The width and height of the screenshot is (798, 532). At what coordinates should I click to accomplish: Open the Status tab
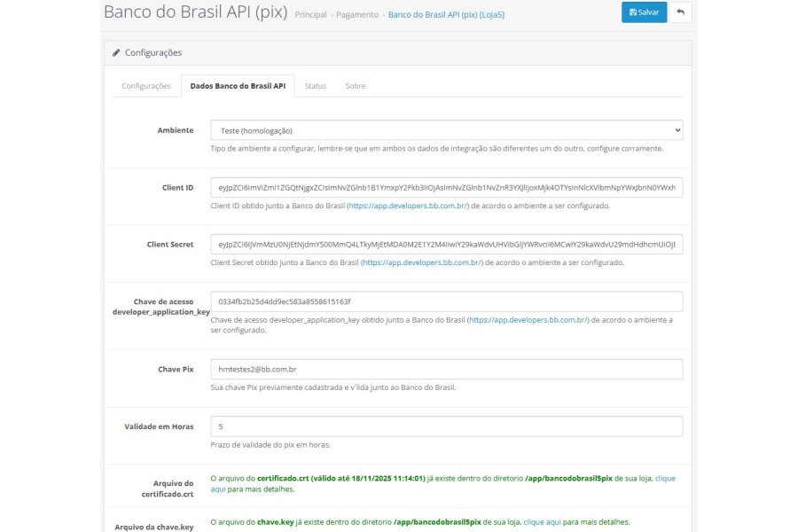315,86
